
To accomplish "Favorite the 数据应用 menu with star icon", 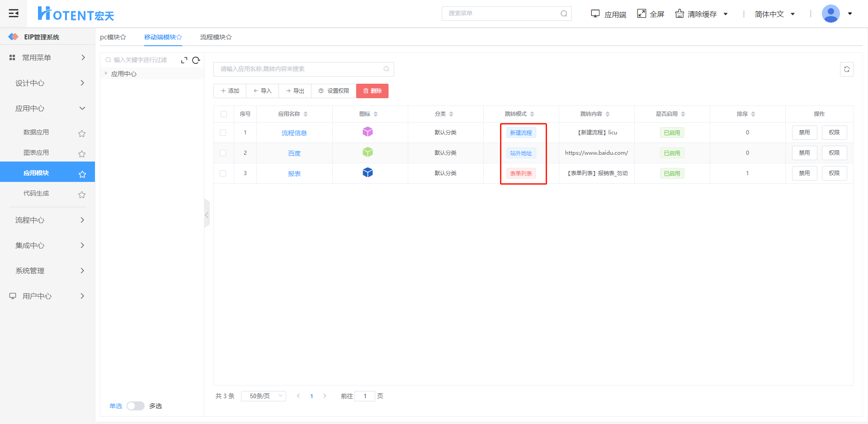I will pos(82,133).
